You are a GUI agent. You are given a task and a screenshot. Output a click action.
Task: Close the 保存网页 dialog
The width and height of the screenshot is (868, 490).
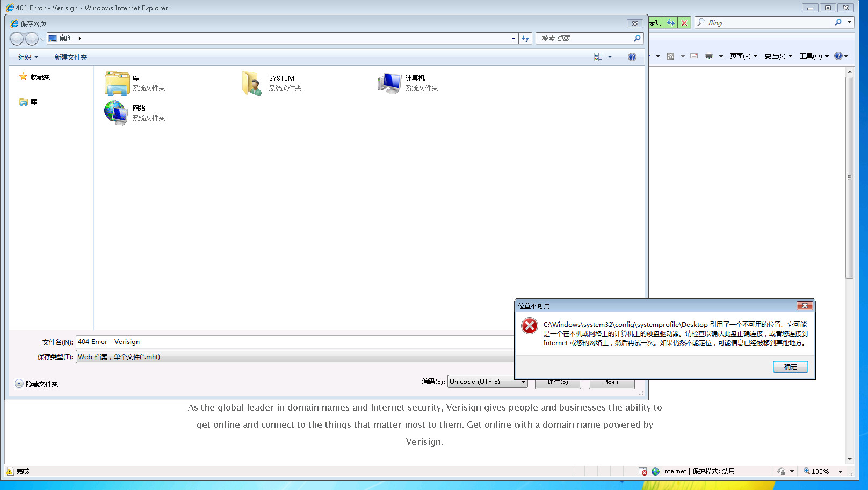635,24
